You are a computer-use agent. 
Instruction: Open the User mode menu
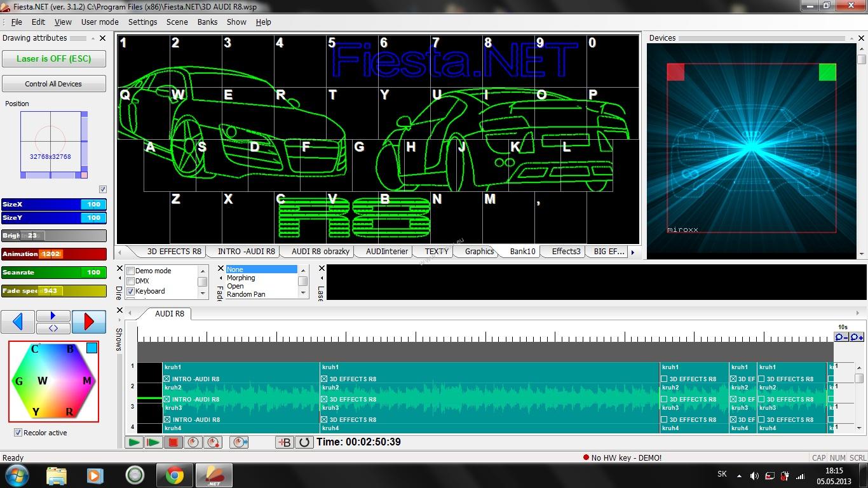coord(100,22)
